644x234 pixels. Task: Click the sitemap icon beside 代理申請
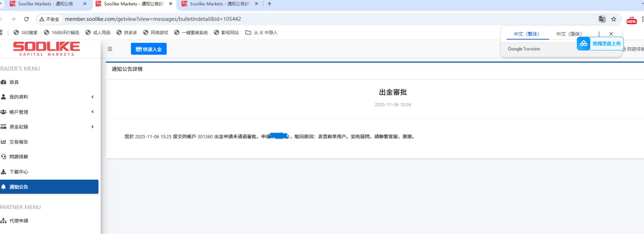(x=4, y=221)
